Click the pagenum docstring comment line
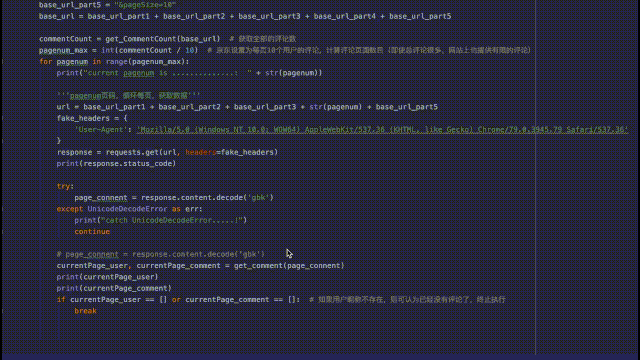 point(129,96)
